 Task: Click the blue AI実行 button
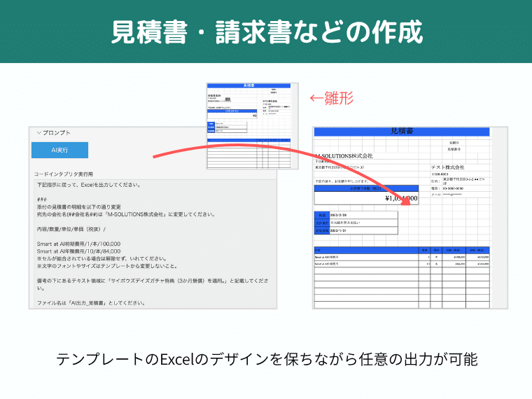click(x=59, y=150)
